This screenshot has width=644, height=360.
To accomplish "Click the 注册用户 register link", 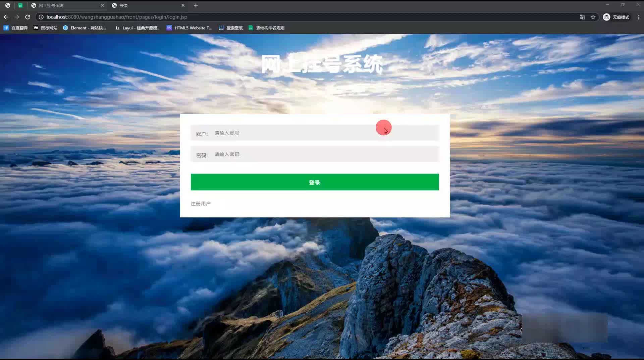I will (201, 204).
